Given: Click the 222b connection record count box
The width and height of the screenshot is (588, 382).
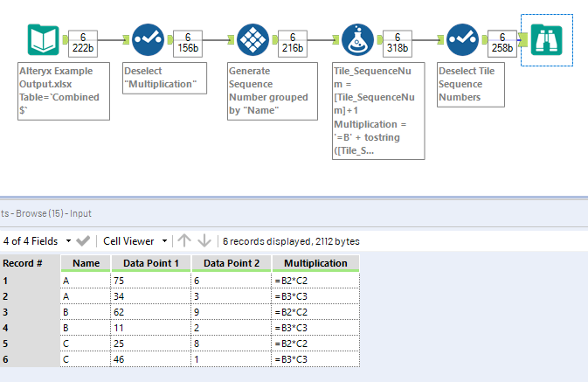Looking at the screenshot, I should (83, 43).
